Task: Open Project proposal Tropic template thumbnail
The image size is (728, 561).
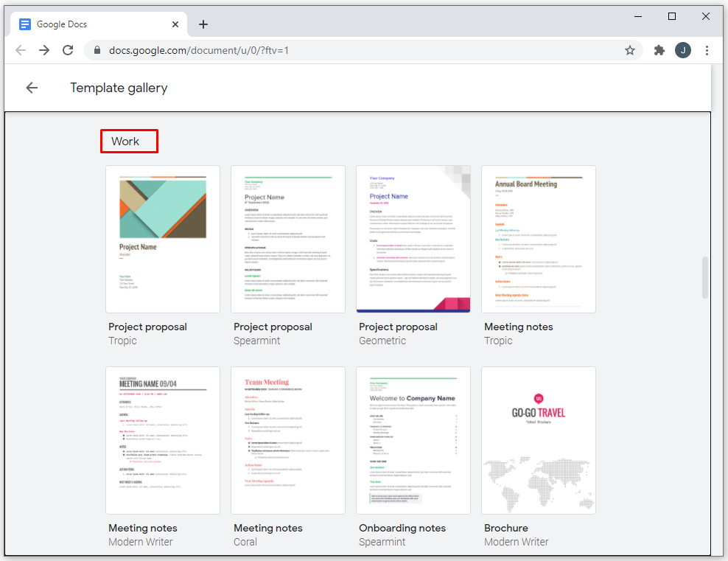Action: coord(163,239)
